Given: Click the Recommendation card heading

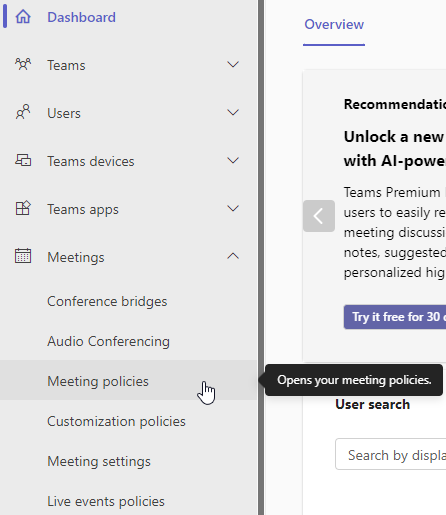Looking at the screenshot, I should (395, 104).
